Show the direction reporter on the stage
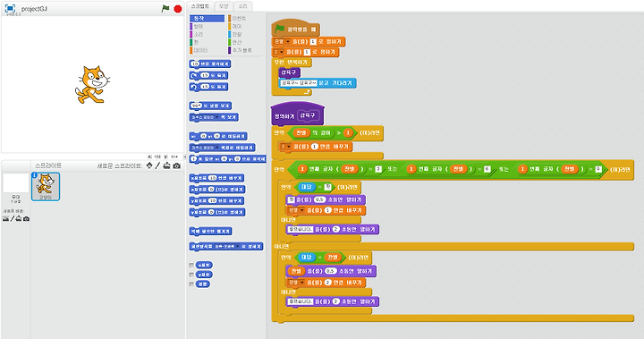The image size is (644, 339). tap(191, 284)
